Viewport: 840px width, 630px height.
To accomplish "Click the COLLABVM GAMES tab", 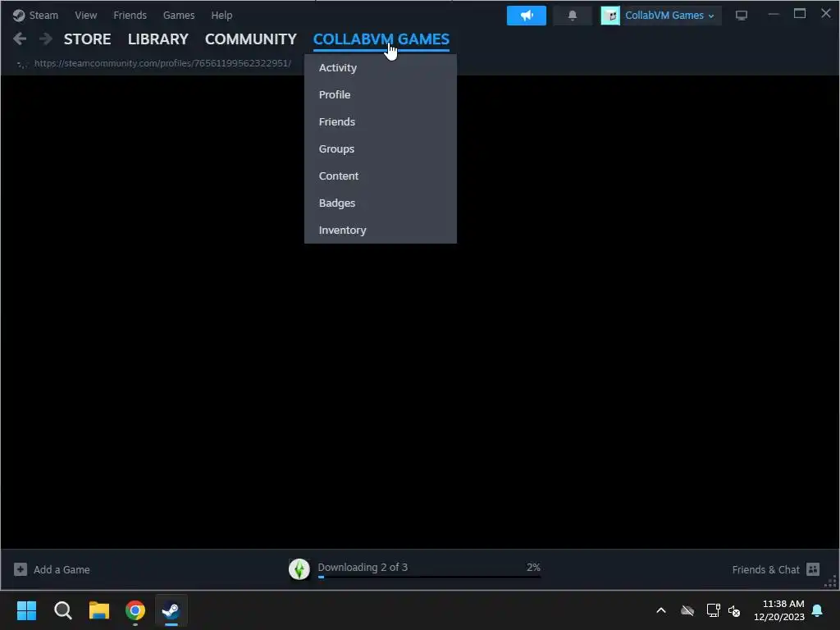I will (381, 39).
